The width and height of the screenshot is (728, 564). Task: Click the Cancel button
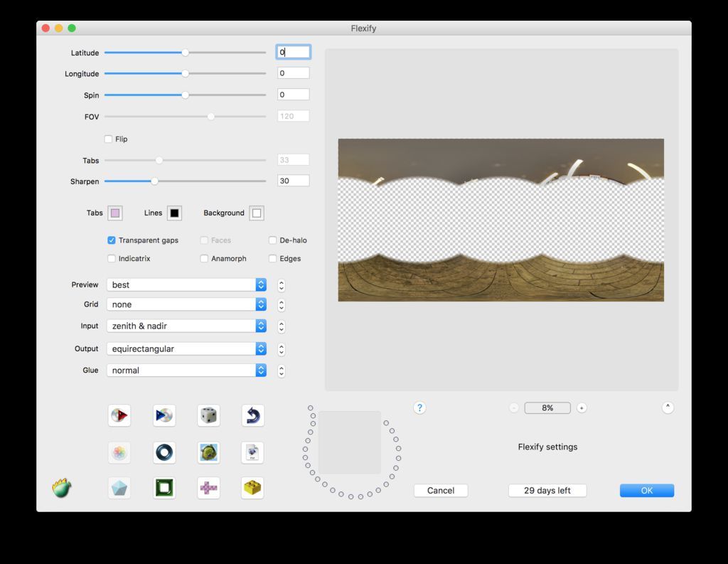(x=441, y=490)
